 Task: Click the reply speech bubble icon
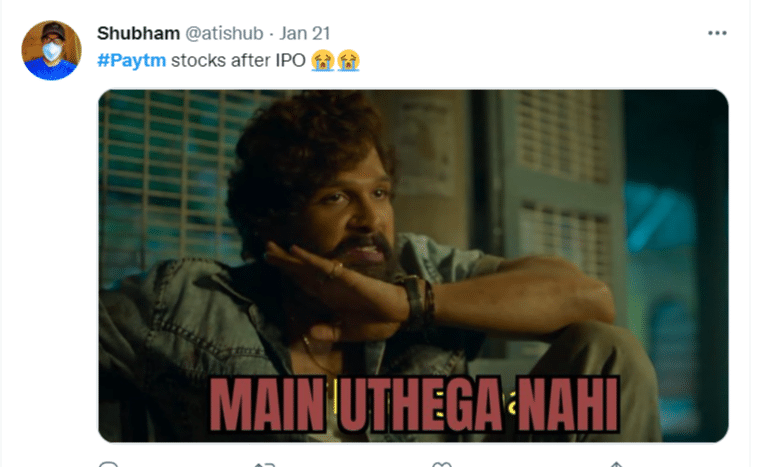coord(108,464)
